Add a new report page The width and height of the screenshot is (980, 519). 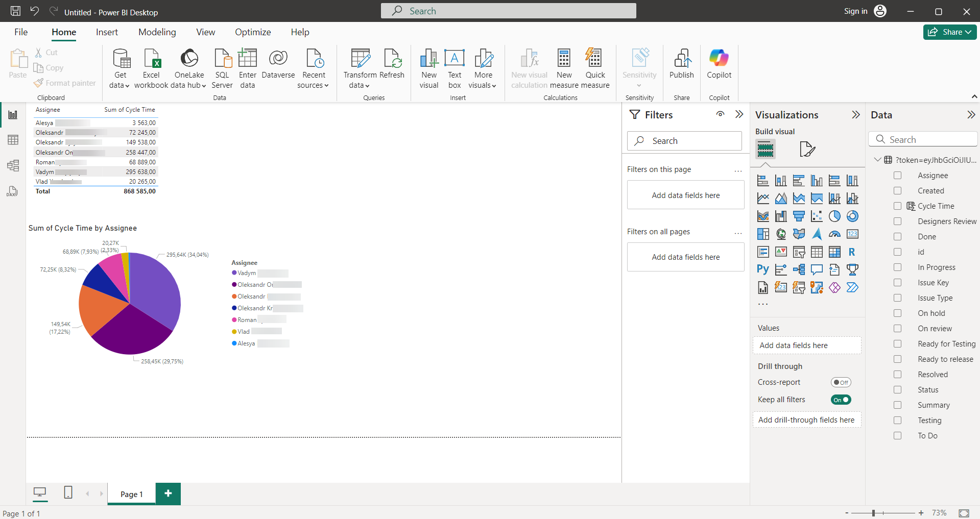[168, 493]
